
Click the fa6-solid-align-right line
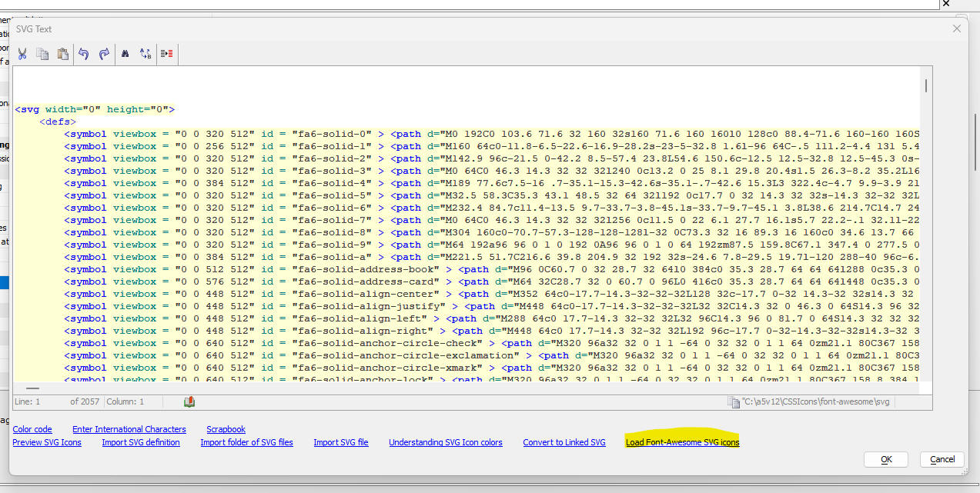[x=492, y=331]
